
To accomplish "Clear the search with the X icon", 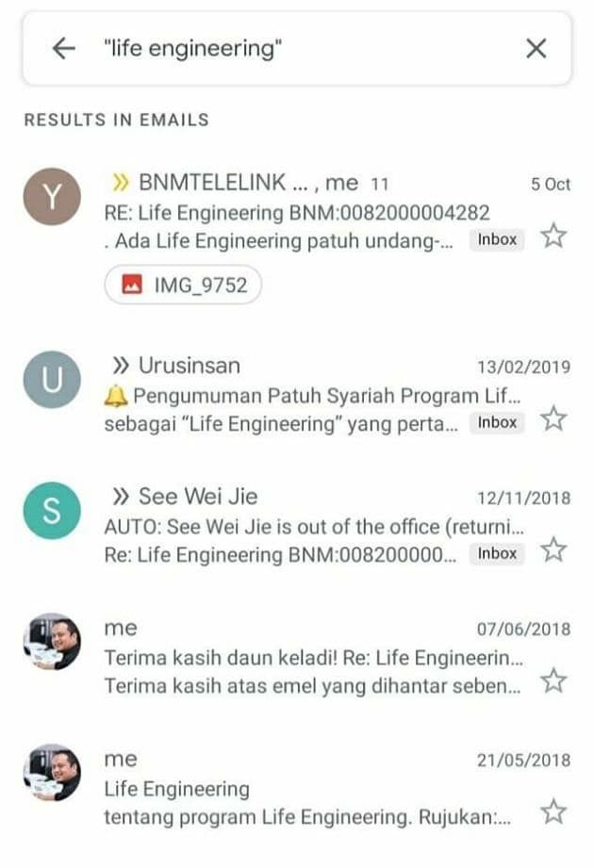I will (x=536, y=48).
